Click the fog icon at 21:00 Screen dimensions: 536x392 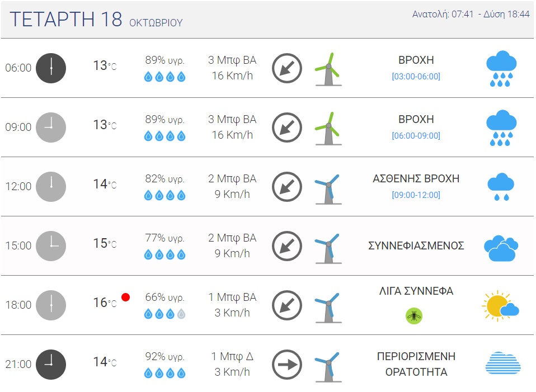(x=503, y=363)
